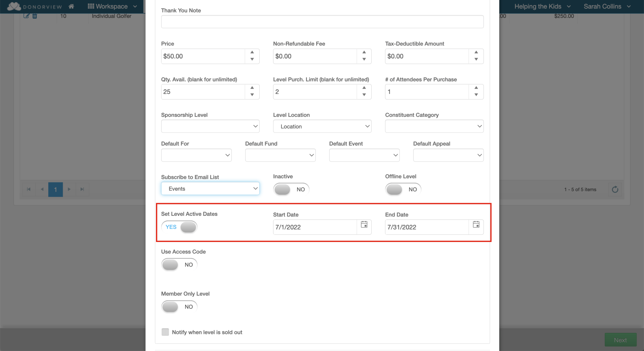This screenshot has height=351, width=644.
Task: Open the Default Fund dropdown
Action: (280, 155)
